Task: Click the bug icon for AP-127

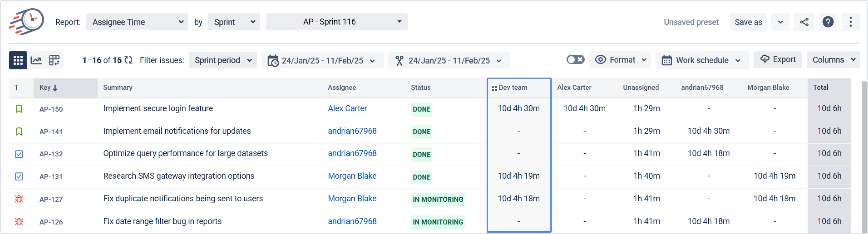Action: point(19,199)
